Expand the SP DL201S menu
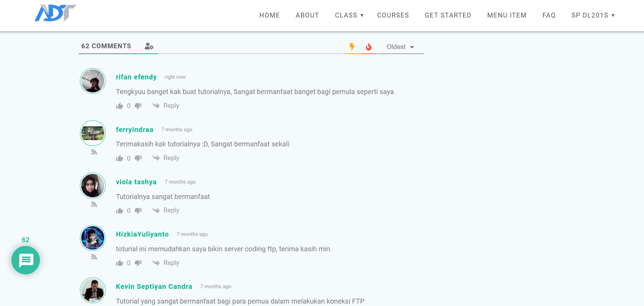Viewport: 644px width, 306px height. [593, 15]
